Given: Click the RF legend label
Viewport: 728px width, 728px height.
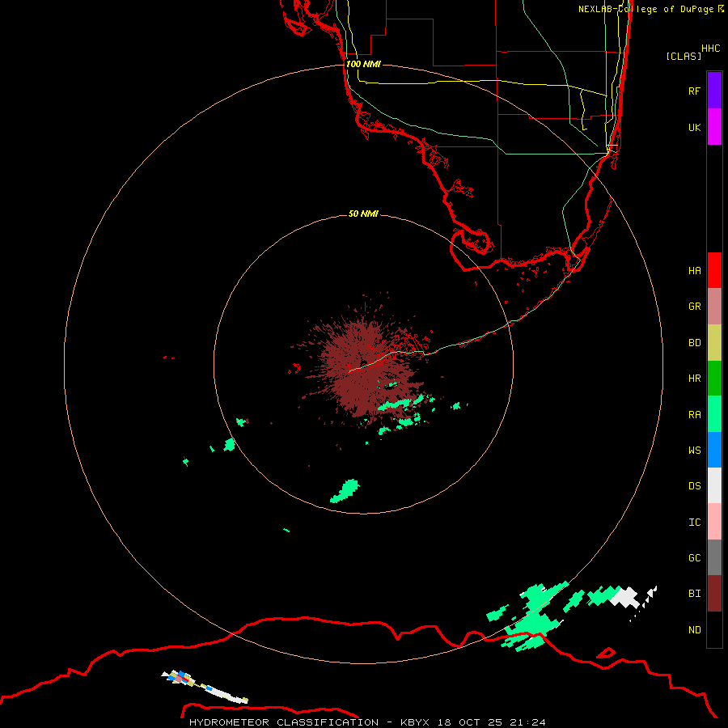Looking at the screenshot, I should [x=694, y=91].
